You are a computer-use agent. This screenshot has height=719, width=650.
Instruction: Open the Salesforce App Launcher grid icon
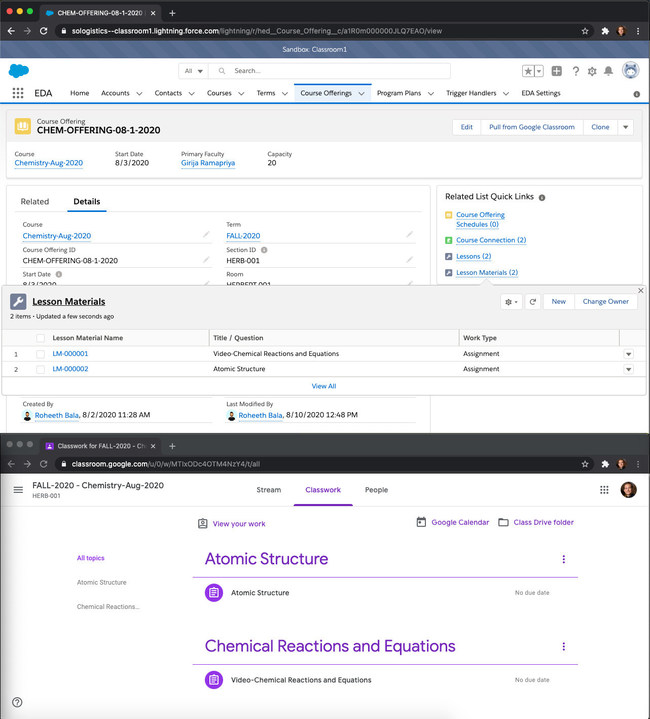[x=17, y=93]
